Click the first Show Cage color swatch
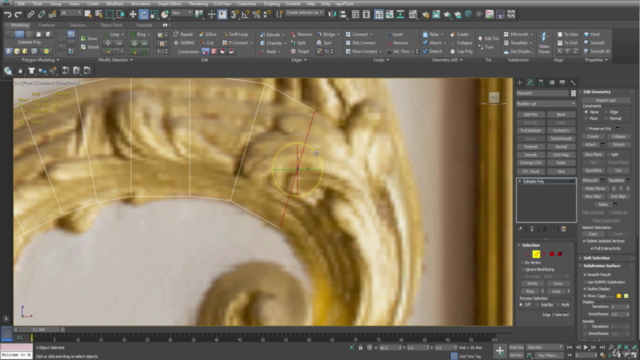 619,296
